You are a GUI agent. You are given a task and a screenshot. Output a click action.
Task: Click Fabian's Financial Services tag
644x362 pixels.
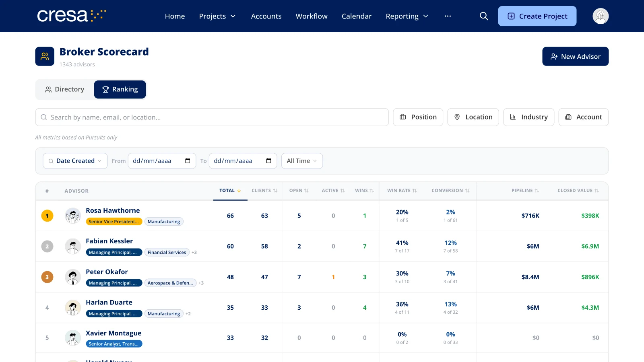(167, 252)
